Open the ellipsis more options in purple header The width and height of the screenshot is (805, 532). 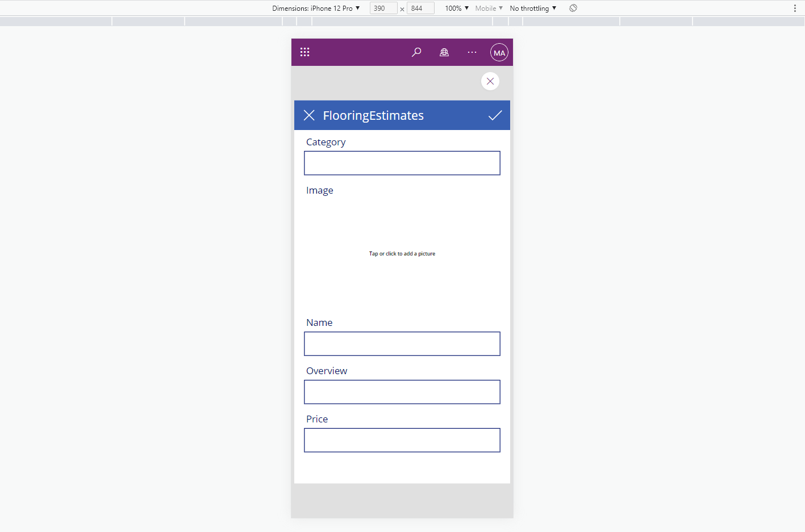pyautogui.click(x=472, y=52)
